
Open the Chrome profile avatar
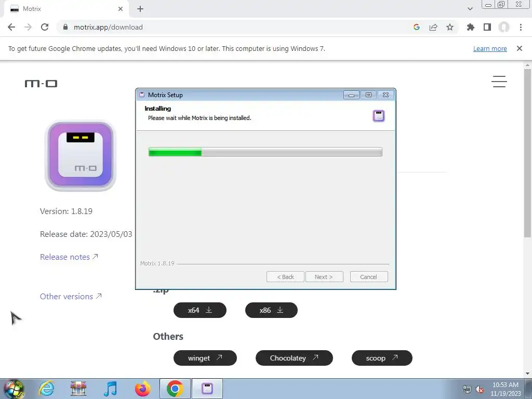pos(504,27)
